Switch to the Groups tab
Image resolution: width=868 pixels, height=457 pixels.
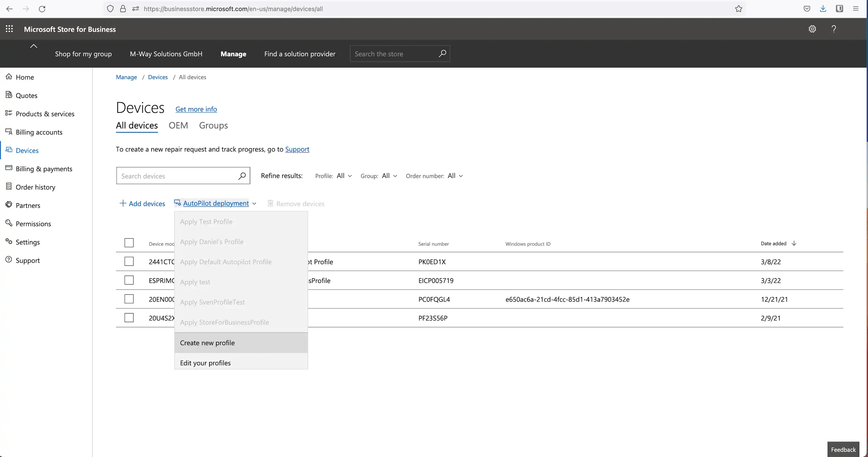pyautogui.click(x=213, y=125)
